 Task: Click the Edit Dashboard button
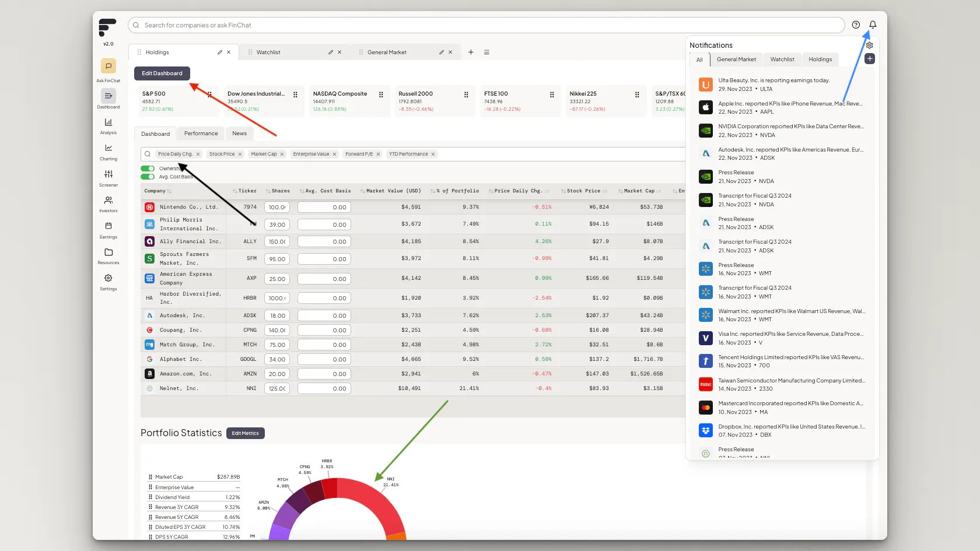pos(162,73)
